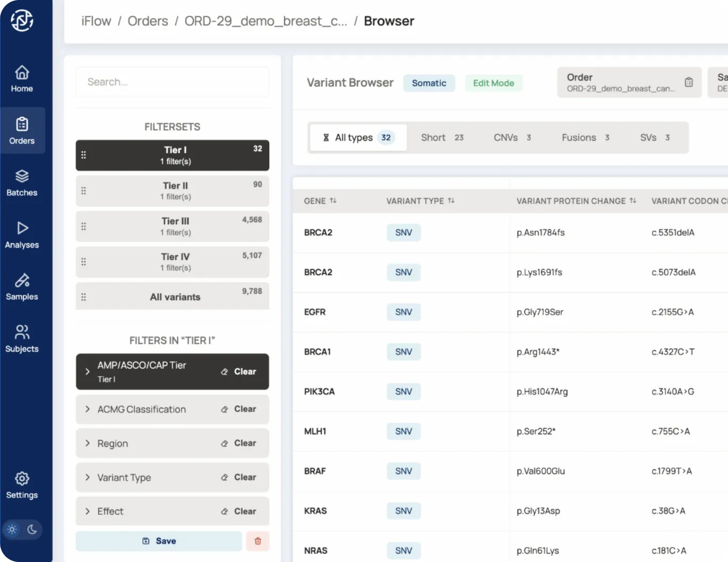
Task: Open Analyses in the sidebar
Action: 22,235
